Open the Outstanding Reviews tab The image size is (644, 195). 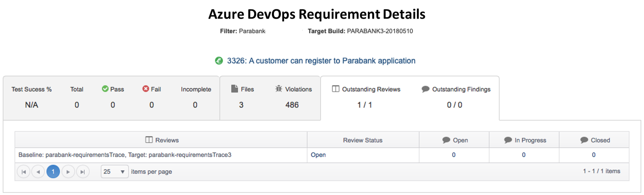click(410, 98)
